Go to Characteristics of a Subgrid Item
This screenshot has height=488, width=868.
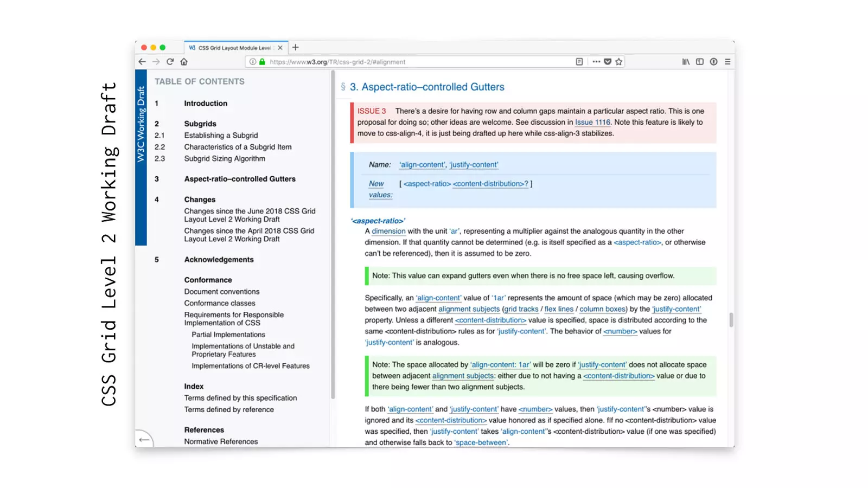[238, 147]
